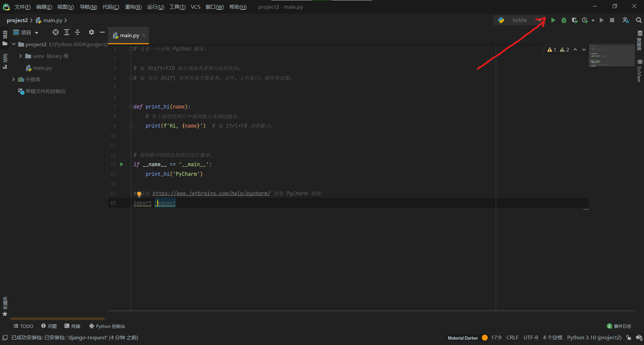Screen dimensions: 644x345
Task: Stop the running process square button
Action: coord(612,20)
